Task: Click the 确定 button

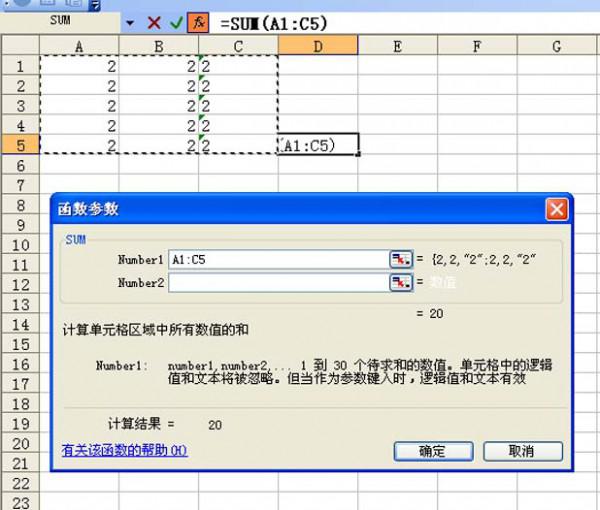Action: pyautogui.click(x=434, y=451)
